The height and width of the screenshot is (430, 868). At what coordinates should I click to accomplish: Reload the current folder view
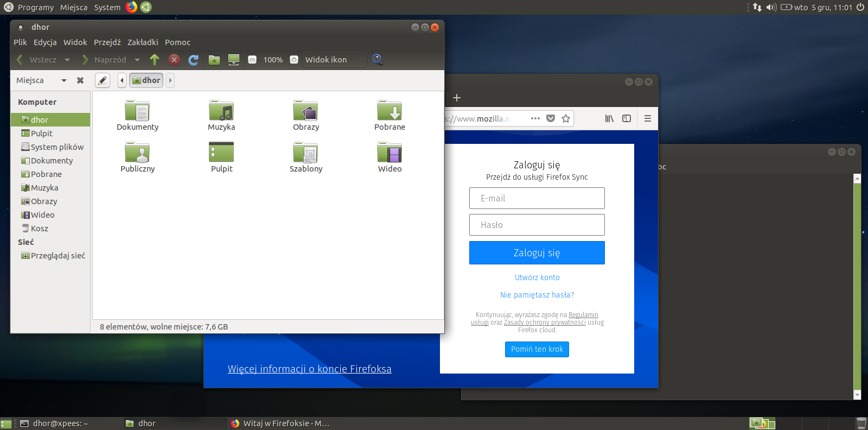194,60
